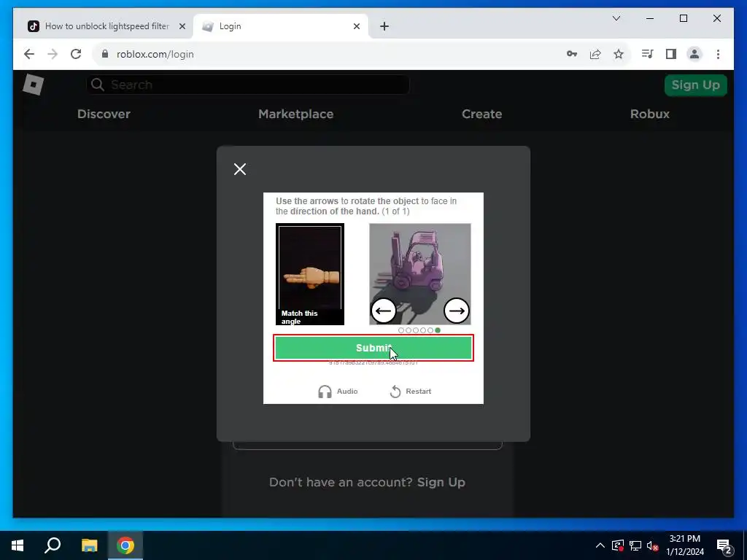Open network tray icon

[x=635, y=545]
